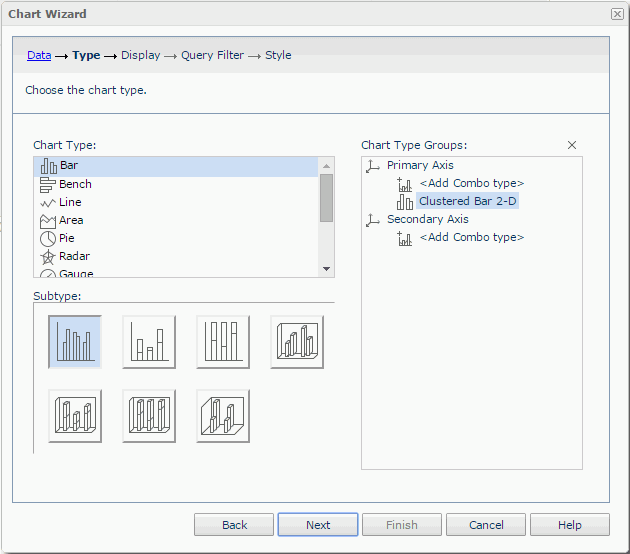Select Clustered Bar 2-D tree item
Viewport: 630px width, 554px height.
467,201
